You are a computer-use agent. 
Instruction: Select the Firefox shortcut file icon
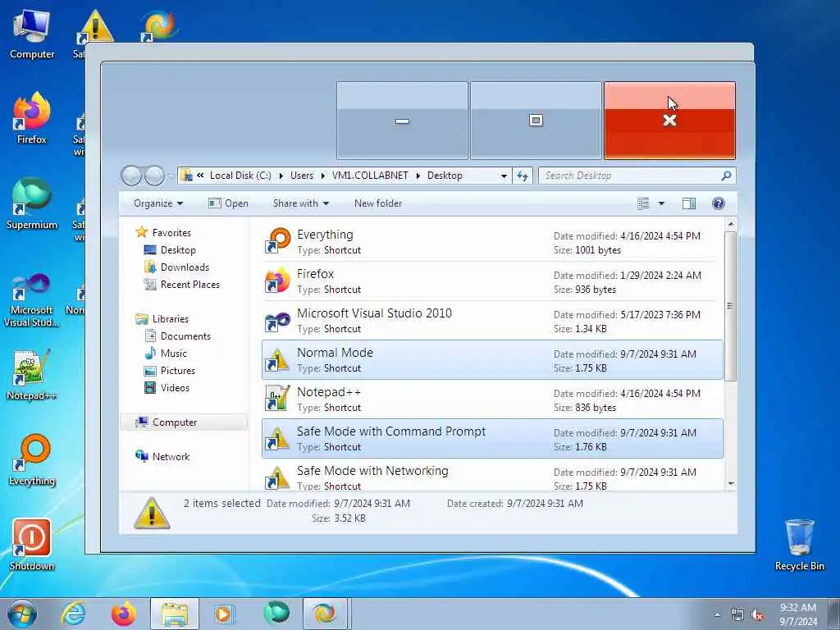click(x=278, y=281)
